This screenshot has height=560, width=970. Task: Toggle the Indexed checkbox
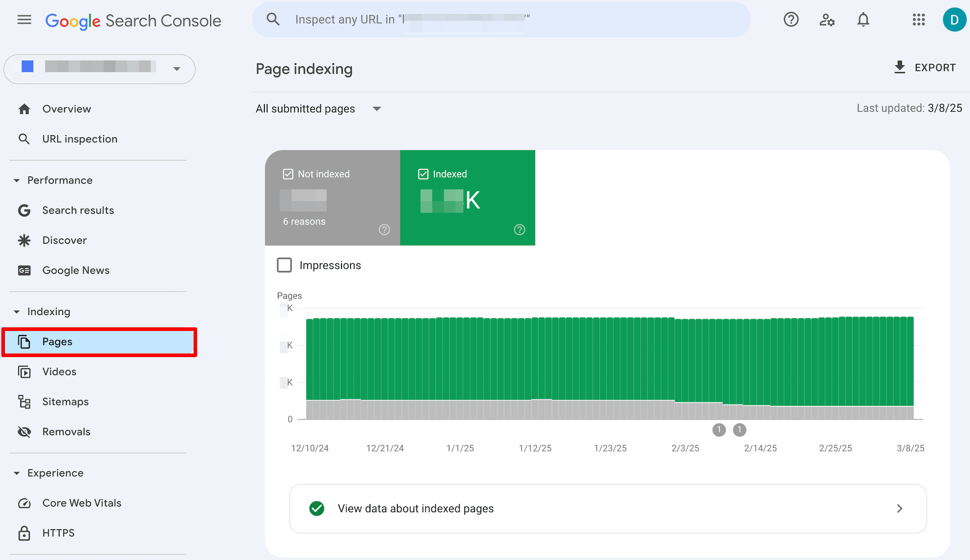click(423, 174)
